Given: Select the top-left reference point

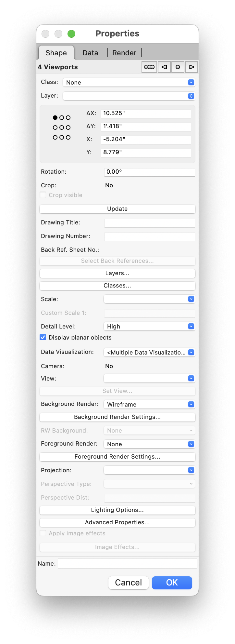Looking at the screenshot, I should click(x=55, y=118).
